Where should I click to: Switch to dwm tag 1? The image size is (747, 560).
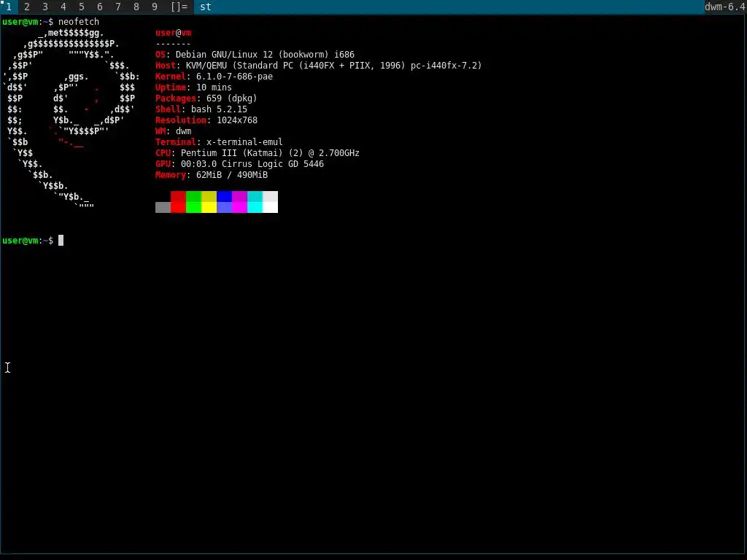[9, 7]
